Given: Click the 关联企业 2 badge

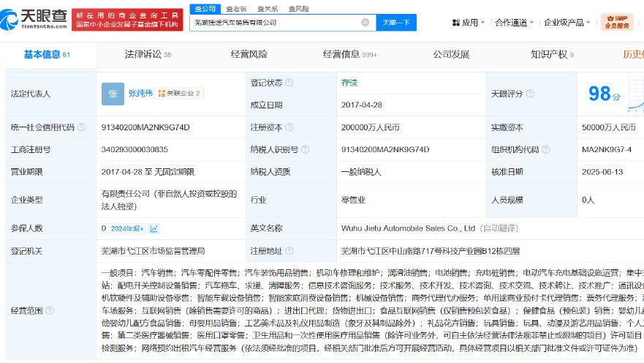Looking at the screenshot, I should [x=179, y=94].
